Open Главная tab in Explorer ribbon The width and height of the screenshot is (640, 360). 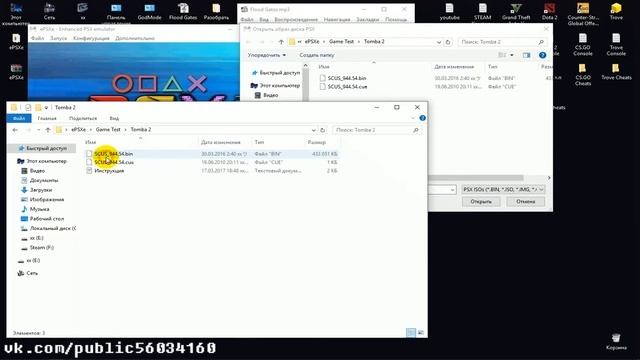47,118
